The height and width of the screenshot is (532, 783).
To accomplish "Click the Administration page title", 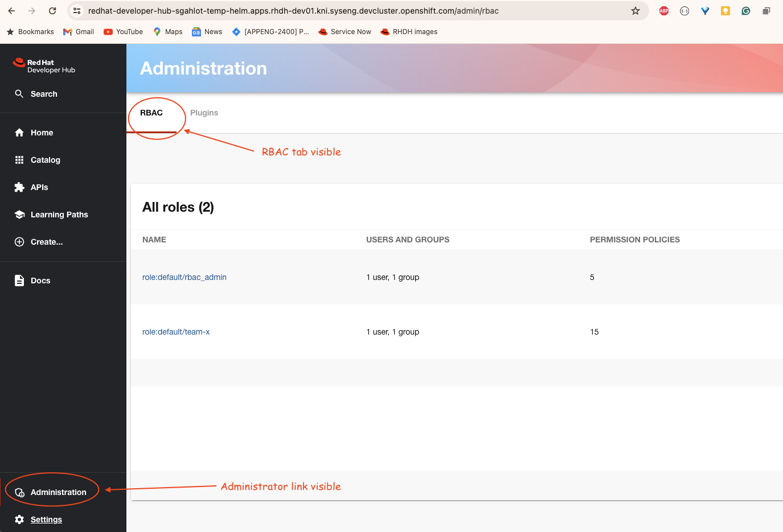I will coord(203,68).
